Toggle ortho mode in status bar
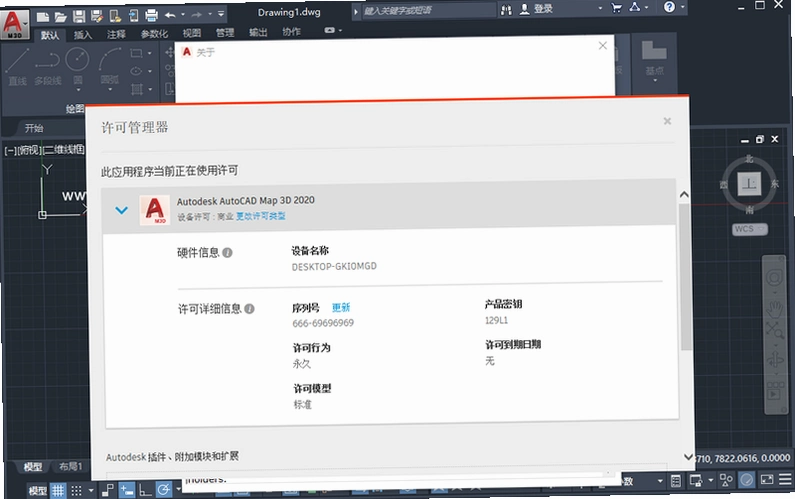795x499 pixels. tap(145, 490)
